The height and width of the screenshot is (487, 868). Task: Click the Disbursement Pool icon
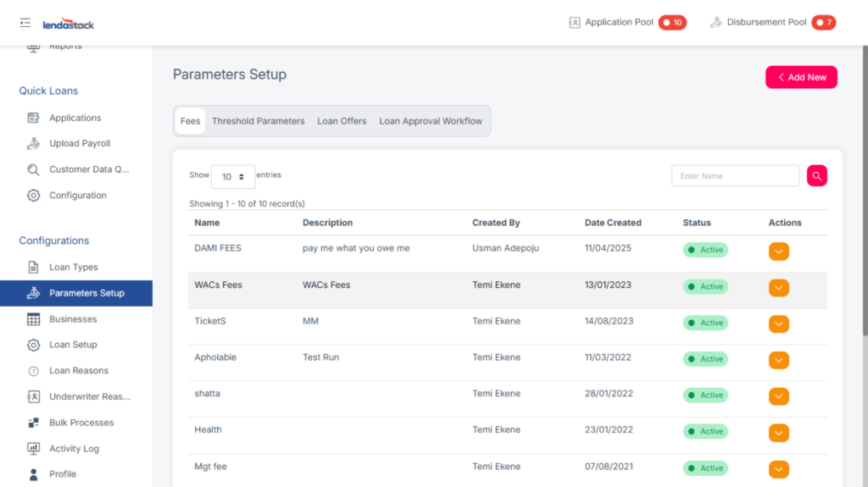click(x=716, y=23)
